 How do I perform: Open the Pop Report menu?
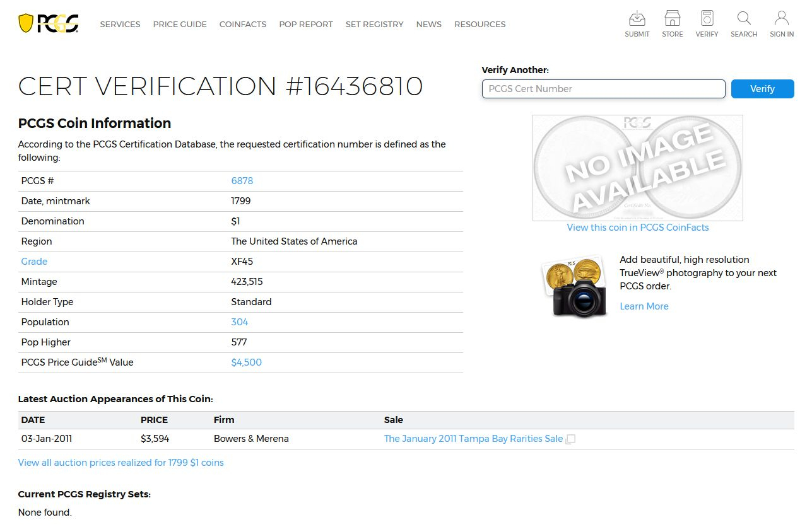click(306, 24)
